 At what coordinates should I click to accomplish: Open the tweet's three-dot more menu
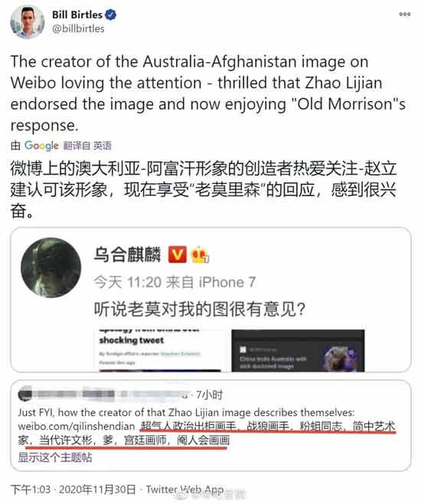point(405,14)
